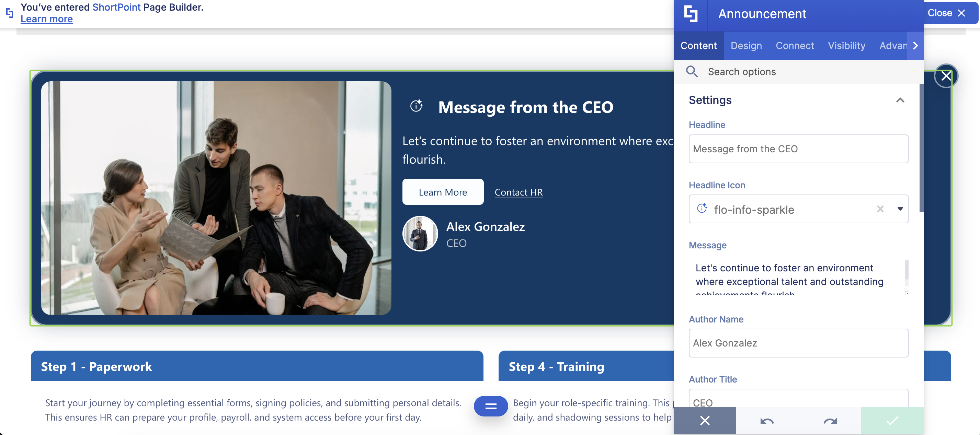The height and width of the screenshot is (435, 980).
Task: Click the Learn more link at top
Action: (x=46, y=19)
